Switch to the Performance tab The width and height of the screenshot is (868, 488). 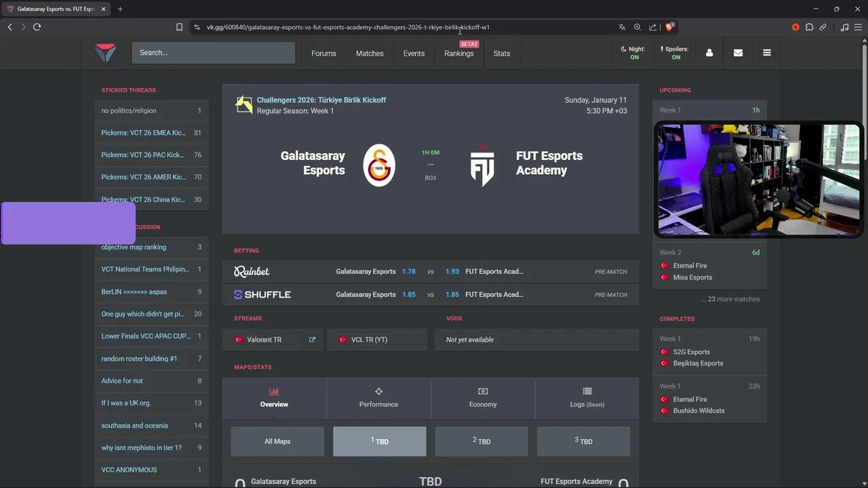[378, 399]
